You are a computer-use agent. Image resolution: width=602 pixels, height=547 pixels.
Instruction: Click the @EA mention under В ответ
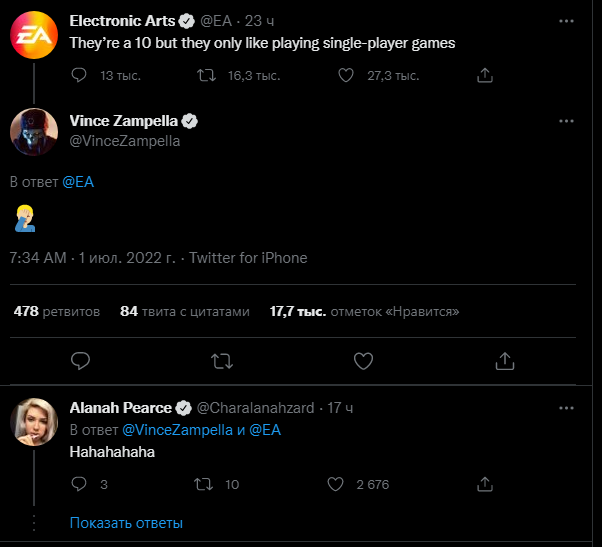point(78,182)
